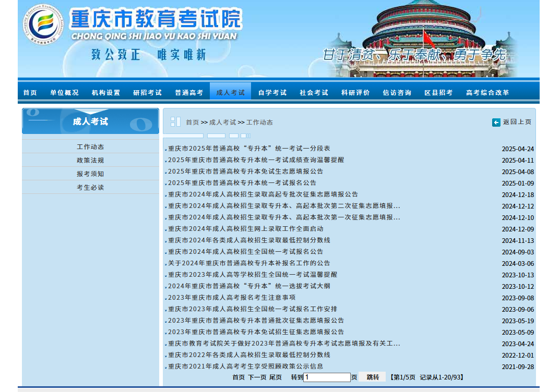
Task: Open the 2025年专升本一分段表 article
Action: 249,149
